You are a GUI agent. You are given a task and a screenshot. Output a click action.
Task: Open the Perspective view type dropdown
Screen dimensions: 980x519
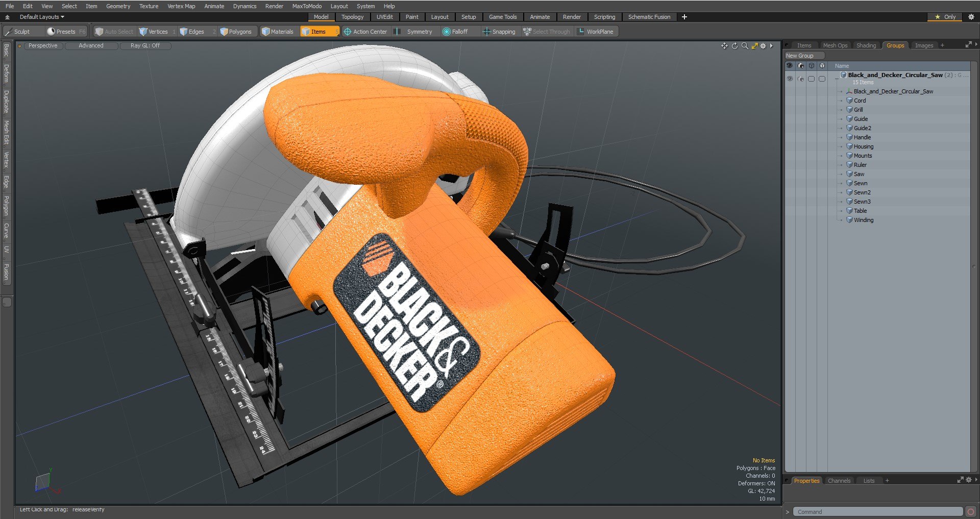[43, 46]
